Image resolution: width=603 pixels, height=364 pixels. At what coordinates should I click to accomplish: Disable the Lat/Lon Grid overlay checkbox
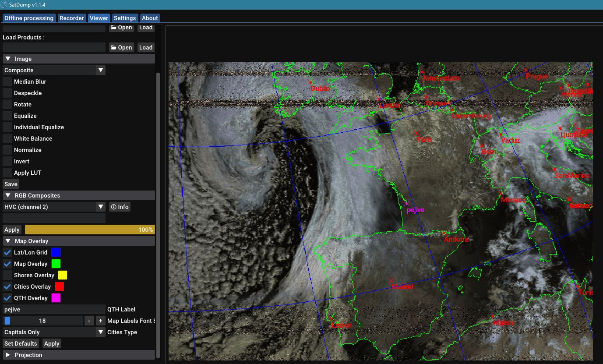pyautogui.click(x=7, y=252)
